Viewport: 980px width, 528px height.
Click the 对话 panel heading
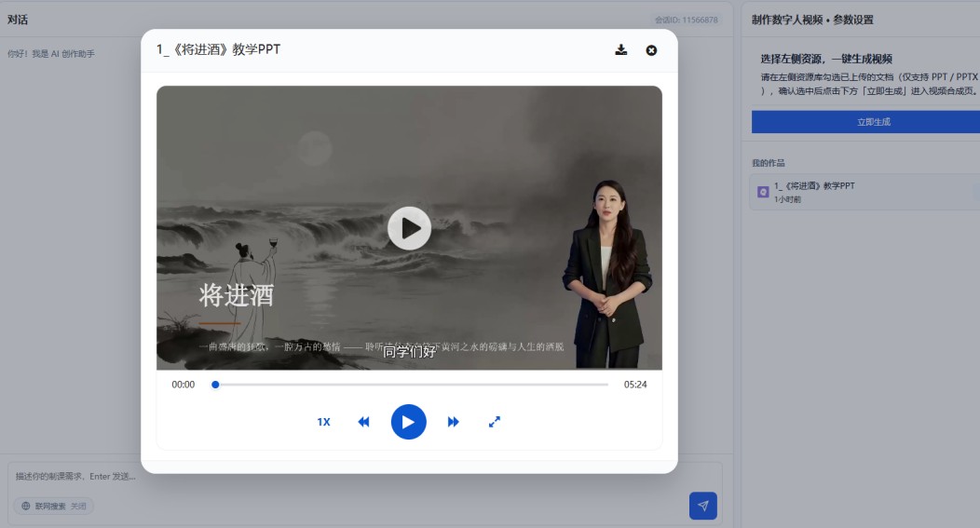coord(18,20)
